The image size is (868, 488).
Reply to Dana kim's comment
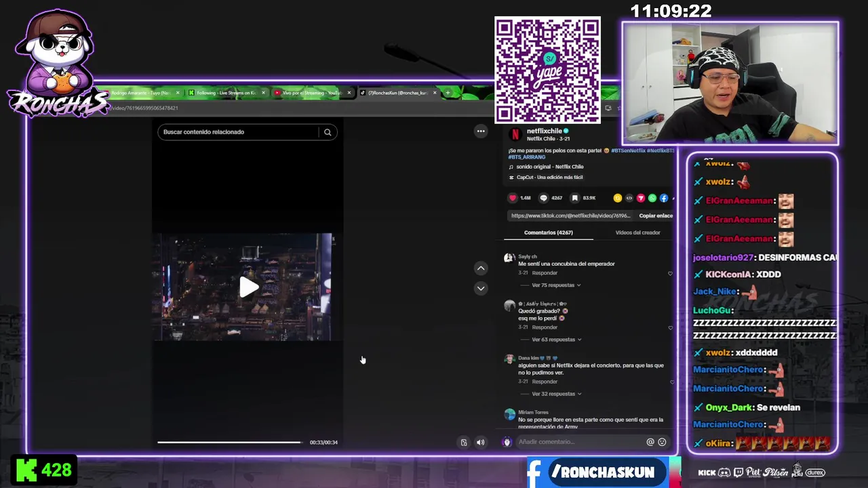(545, 382)
